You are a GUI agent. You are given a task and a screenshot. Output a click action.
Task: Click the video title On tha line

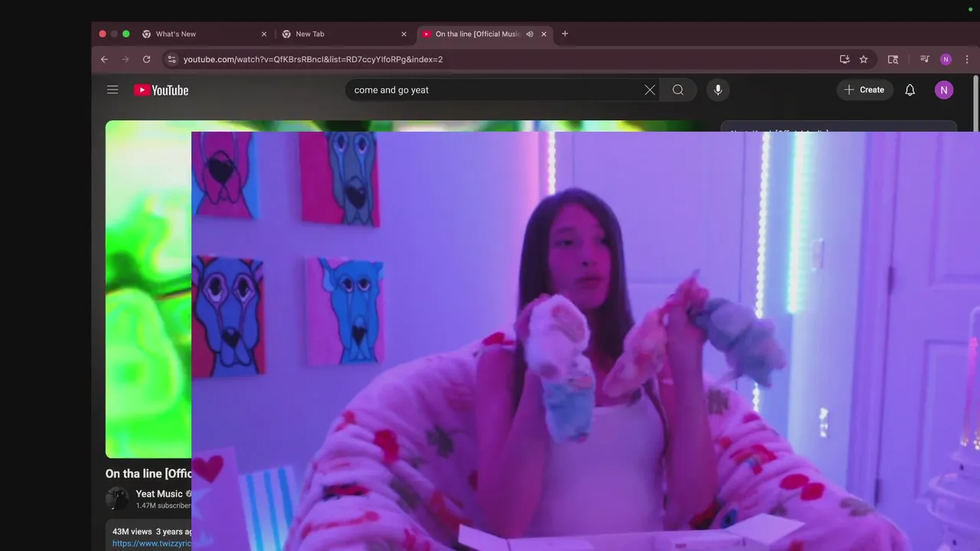click(149, 474)
